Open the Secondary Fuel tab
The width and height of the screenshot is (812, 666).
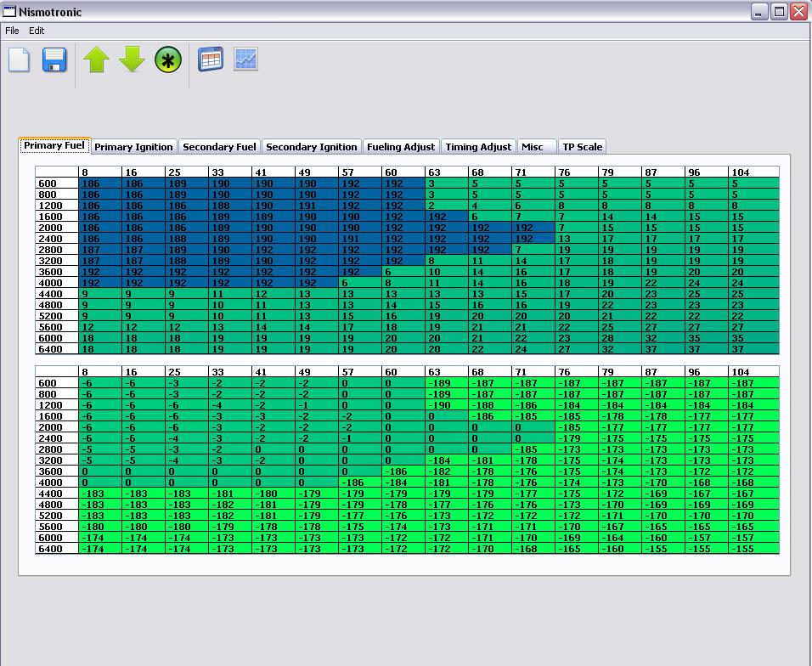[220, 147]
